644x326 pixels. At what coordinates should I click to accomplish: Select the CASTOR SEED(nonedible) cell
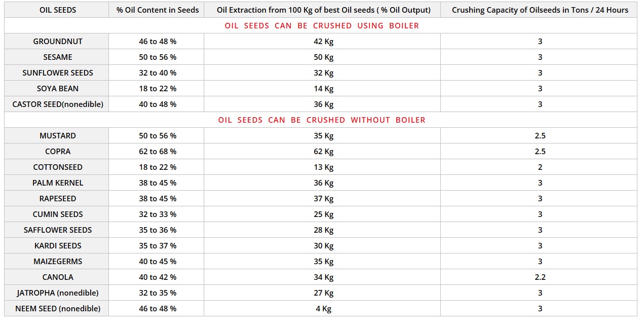(58, 104)
